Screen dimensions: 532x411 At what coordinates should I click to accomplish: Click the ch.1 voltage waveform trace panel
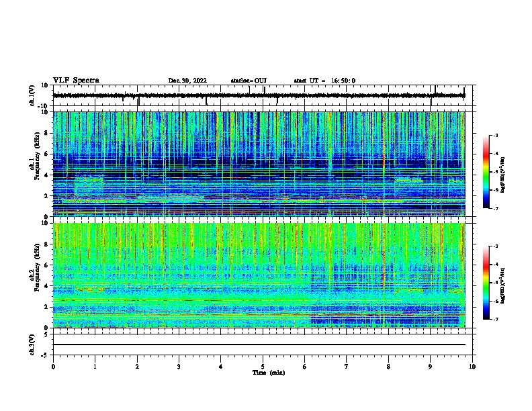(x=263, y=95)
